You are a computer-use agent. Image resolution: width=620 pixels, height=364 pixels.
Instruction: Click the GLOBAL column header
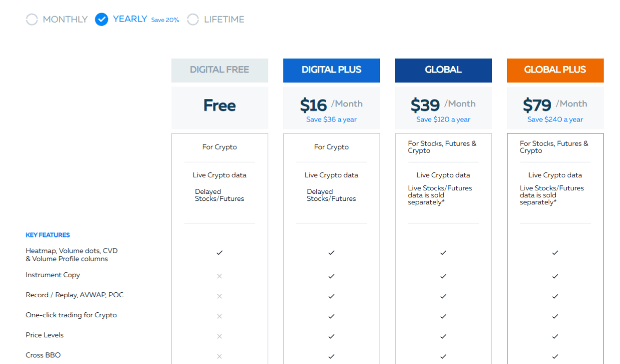443,70
